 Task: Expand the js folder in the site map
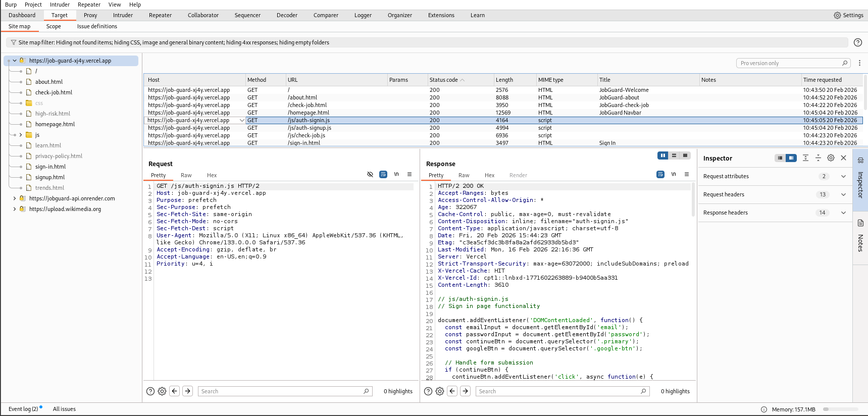(21, 135)
